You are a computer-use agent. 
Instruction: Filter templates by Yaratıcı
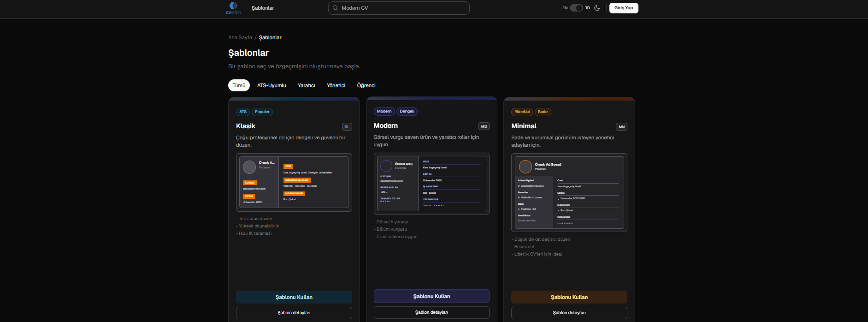click(307, 85)
